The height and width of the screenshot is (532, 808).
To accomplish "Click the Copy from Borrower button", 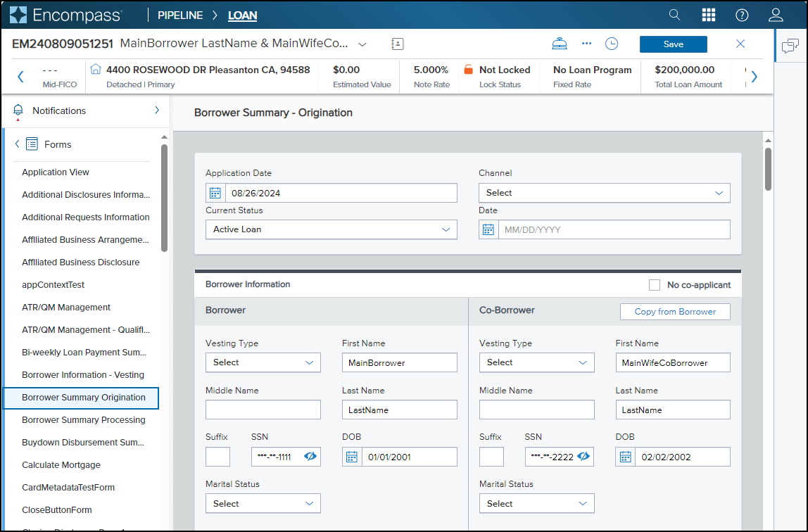I will point(675,312).
